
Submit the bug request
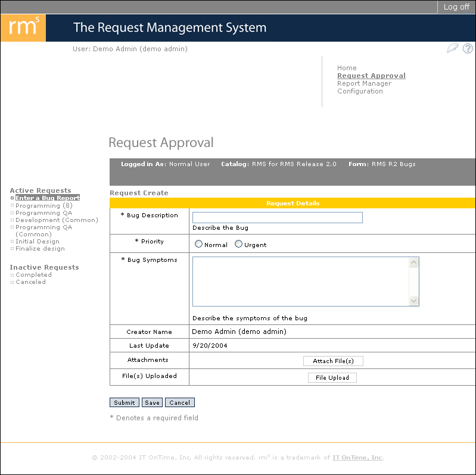point(125,402)
